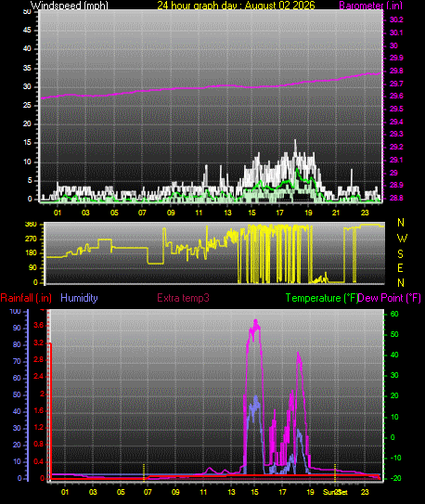Screen dimensions: 425x504
Task: Click the '29.8' barometer axis value
Action: coord(396,71)
